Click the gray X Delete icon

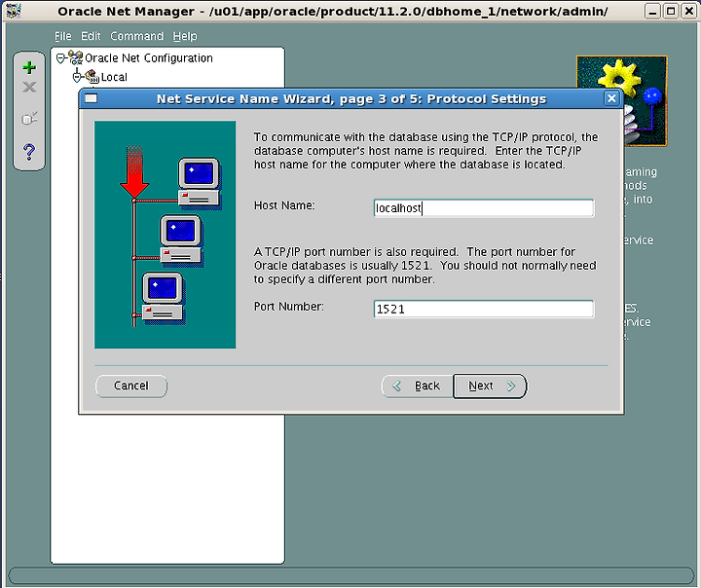coord(29,87)
